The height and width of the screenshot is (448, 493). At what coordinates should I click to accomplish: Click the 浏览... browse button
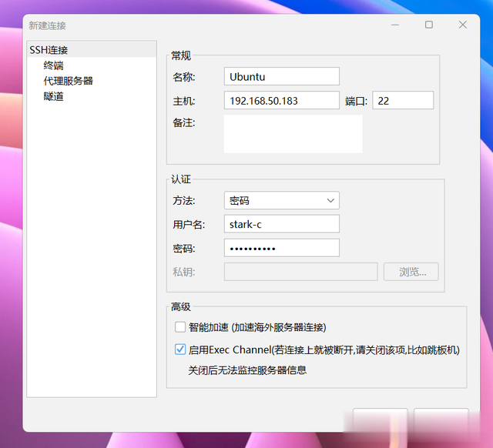pos(411,272)
